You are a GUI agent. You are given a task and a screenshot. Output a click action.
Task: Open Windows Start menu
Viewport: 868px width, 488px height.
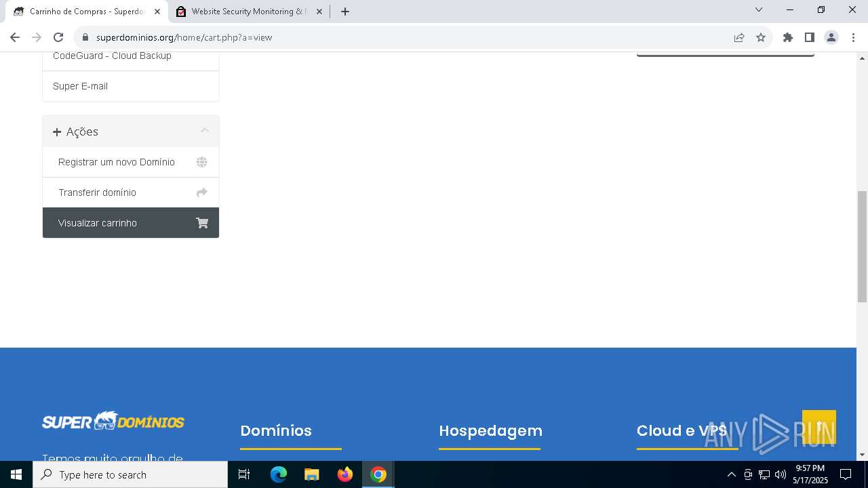16,474
